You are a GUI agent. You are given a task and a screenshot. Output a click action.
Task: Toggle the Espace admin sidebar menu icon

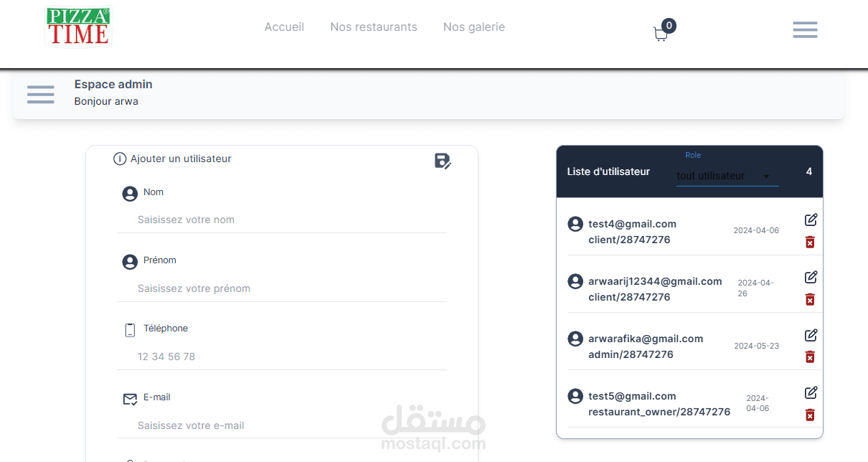click(x=41, y=94)
